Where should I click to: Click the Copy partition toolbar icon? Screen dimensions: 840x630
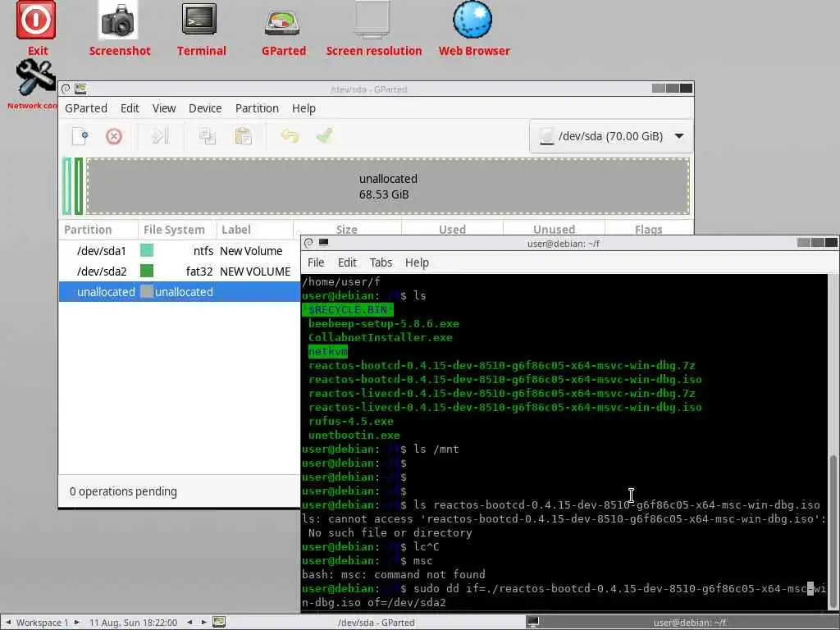pyautogui.click(x=208, y=136)
